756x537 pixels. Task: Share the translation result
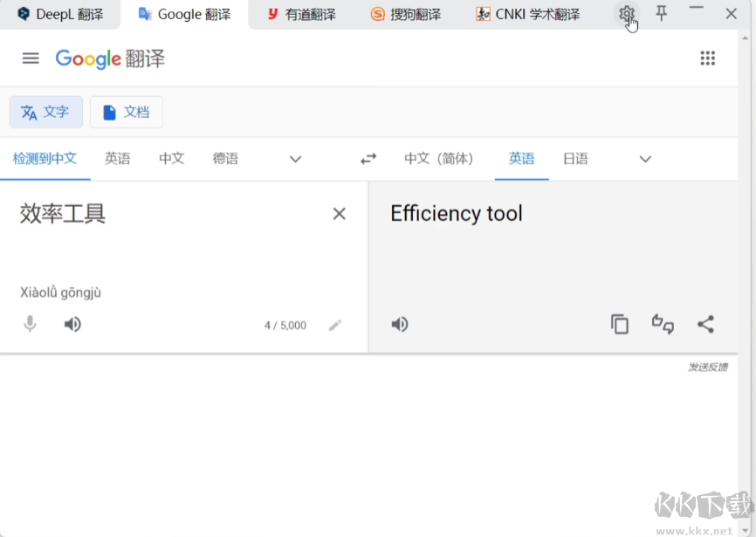705,324
